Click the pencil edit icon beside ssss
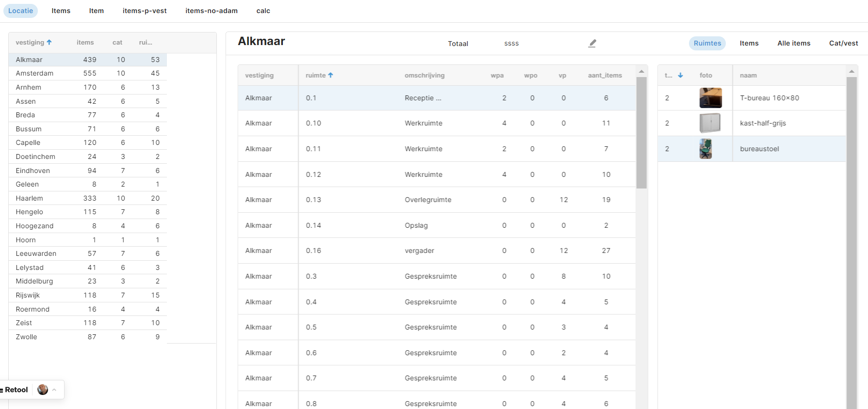This screenshot has height=409, width=868. (x=592, y=43)
